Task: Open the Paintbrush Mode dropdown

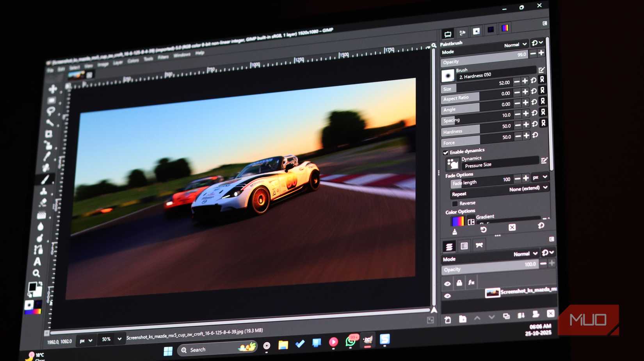Action: click(x=516, y=45)
